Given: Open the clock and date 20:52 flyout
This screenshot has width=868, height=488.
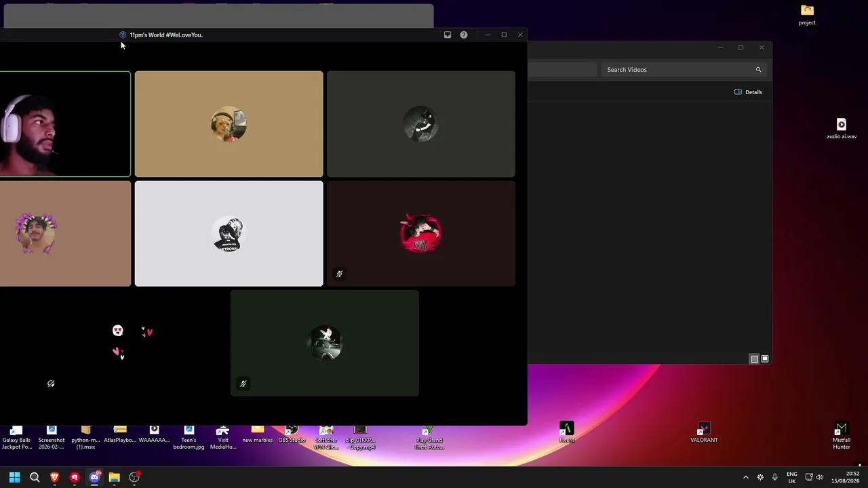Looking at the screenshot, I should 846,477.
